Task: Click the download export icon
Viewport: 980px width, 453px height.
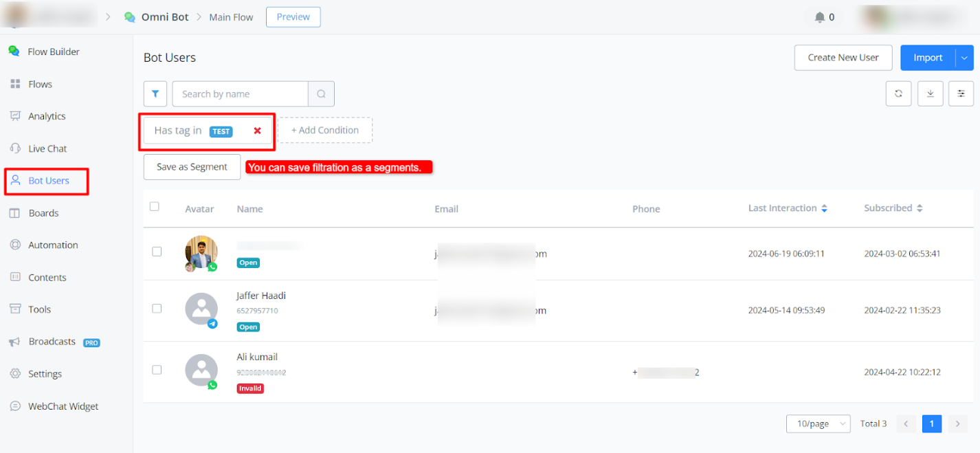Action: 930,93
